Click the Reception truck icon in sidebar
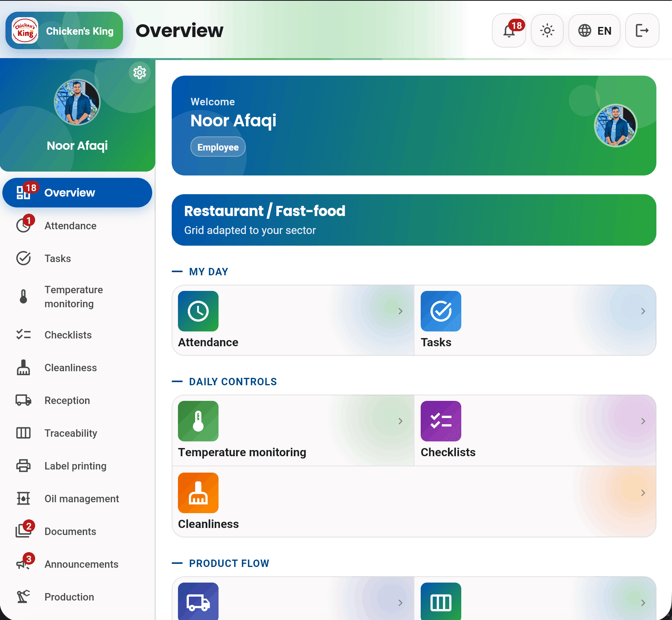 pos(23,400)
